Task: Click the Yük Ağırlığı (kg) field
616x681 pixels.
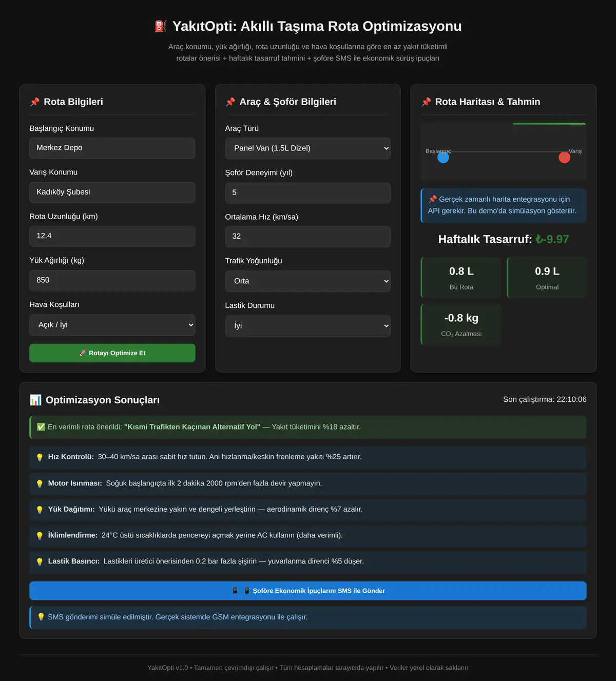Action: 112,280
